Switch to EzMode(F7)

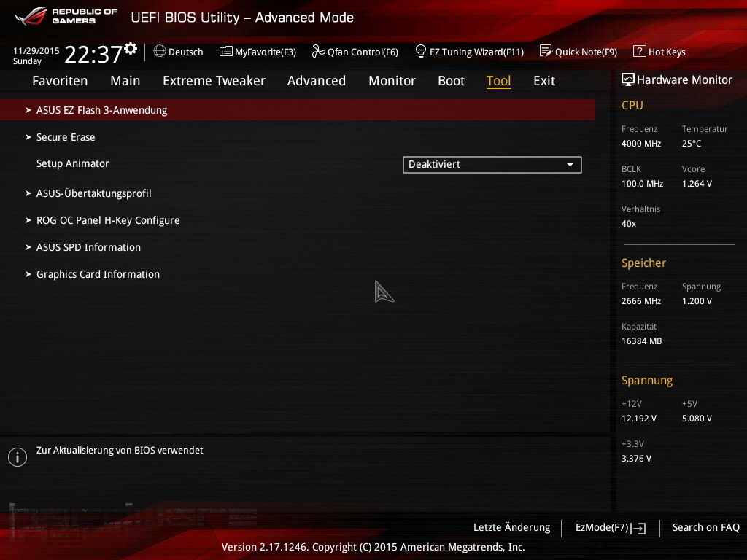pos(611,528)
